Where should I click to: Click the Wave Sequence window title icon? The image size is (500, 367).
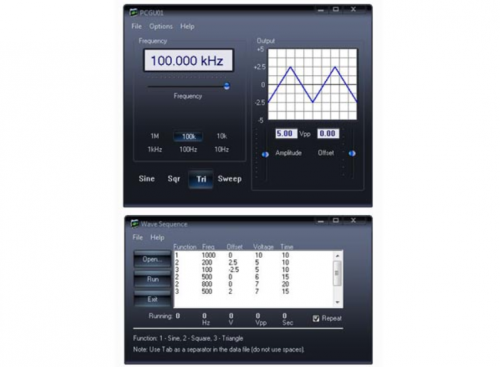click(x=135, y=224)
